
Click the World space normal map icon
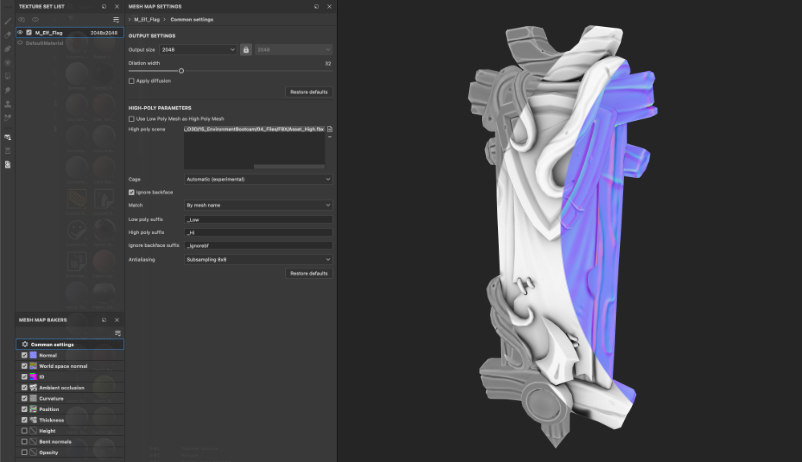[x=33, y=366]
